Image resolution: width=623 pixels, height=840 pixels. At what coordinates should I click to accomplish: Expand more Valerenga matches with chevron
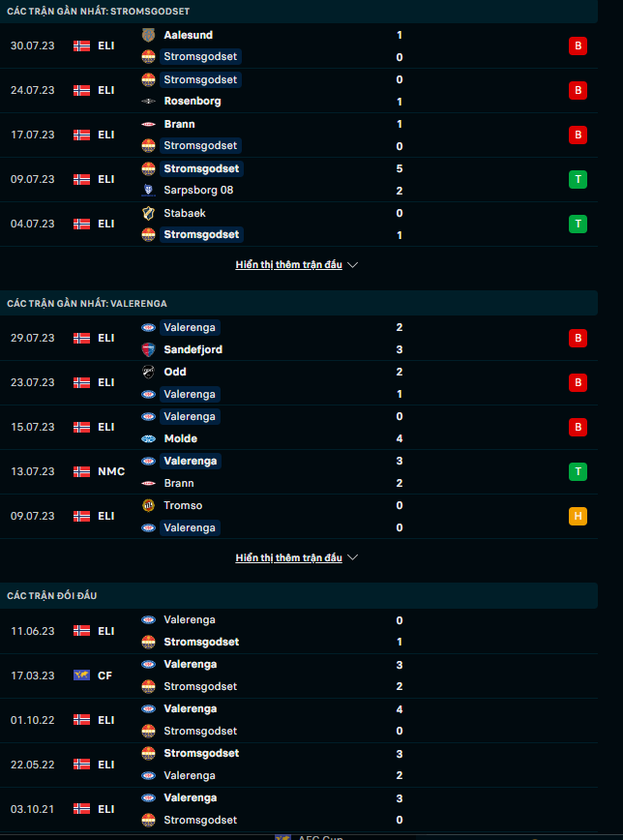[x=353, y=557]
